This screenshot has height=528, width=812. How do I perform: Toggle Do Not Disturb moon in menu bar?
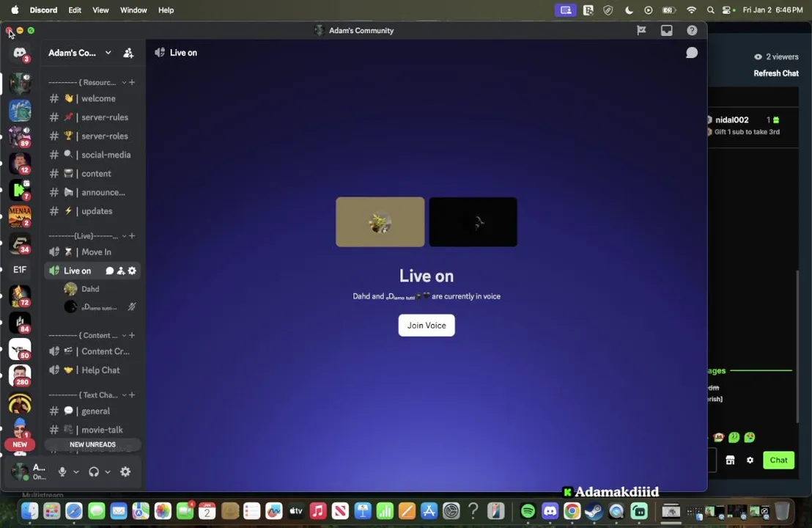click(629, 10)
